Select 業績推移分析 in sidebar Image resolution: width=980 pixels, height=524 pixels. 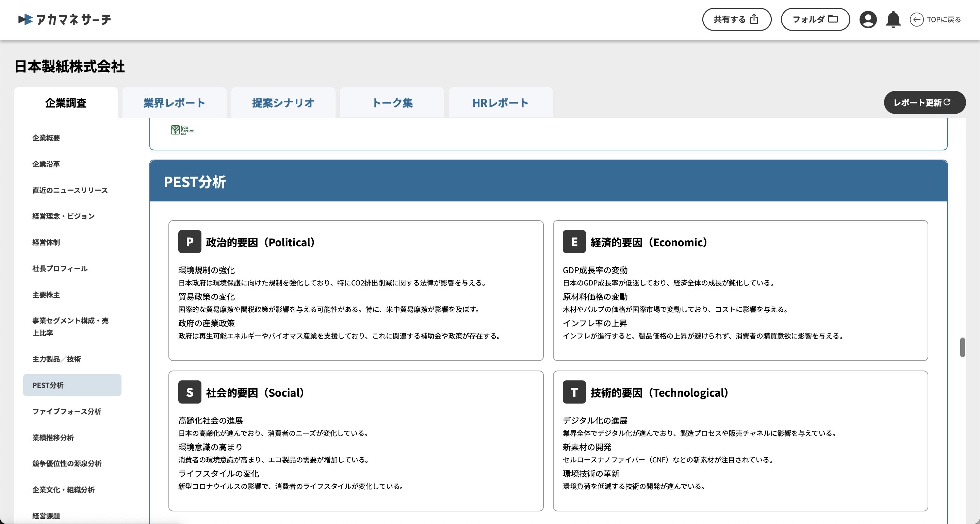pos(53,438)
